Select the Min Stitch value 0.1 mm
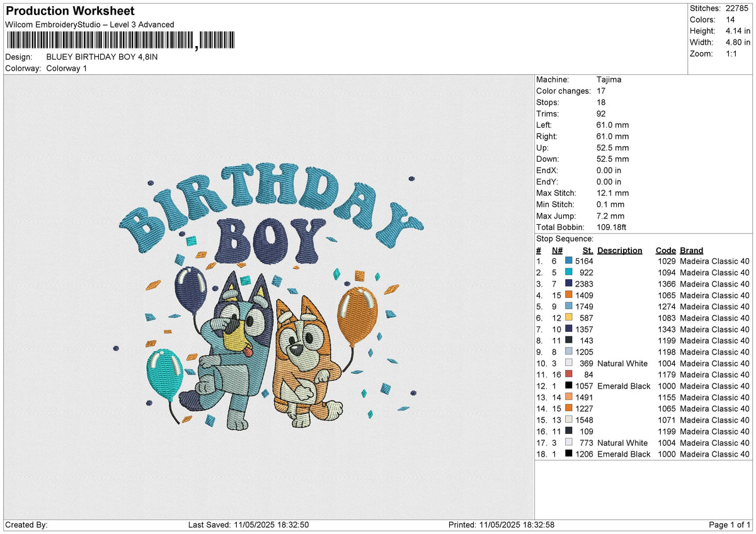This screenshot has height=534, width=756. click(610, 204)
